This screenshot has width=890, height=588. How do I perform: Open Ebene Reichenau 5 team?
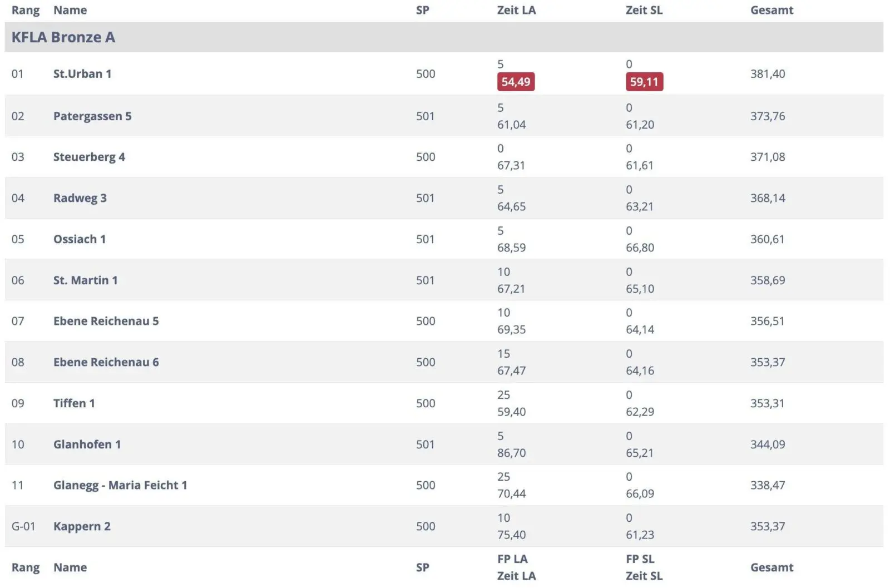click(106, 321)
